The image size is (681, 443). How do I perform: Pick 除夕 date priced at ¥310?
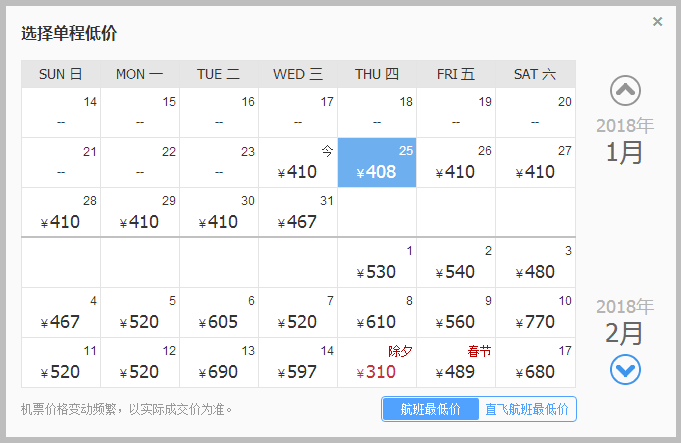click(x=377, y=362)
